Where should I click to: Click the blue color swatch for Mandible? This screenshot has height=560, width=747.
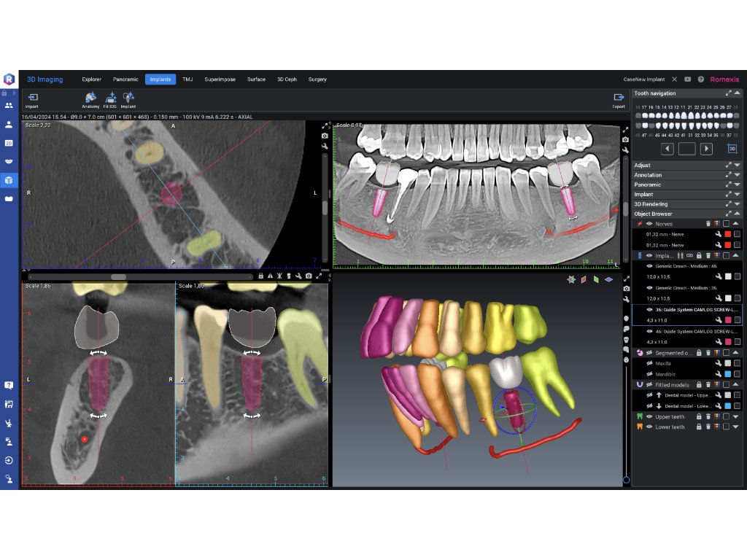(727, 374)
